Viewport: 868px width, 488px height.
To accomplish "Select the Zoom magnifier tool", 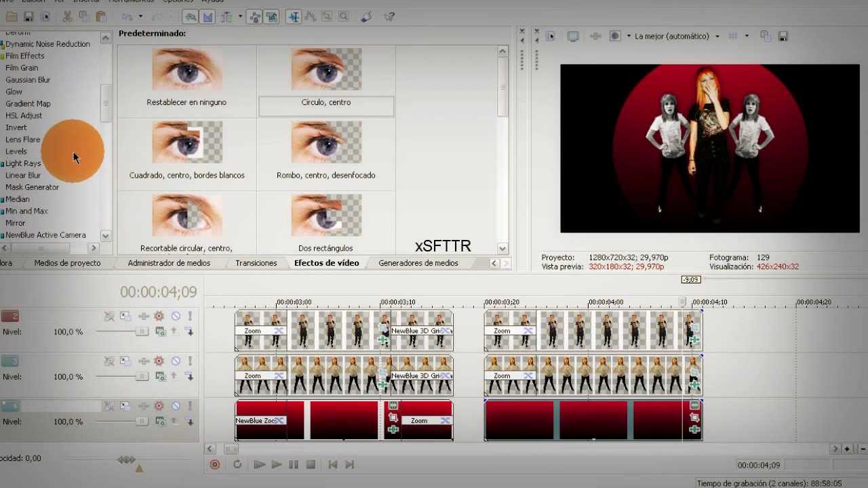I will pyautogui.click(x=343, y=16).
